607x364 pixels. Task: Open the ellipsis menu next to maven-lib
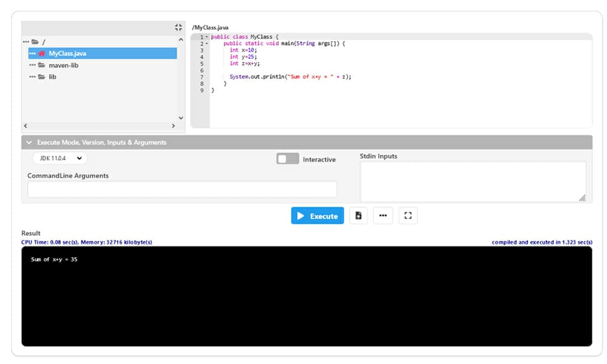(33, 65)
